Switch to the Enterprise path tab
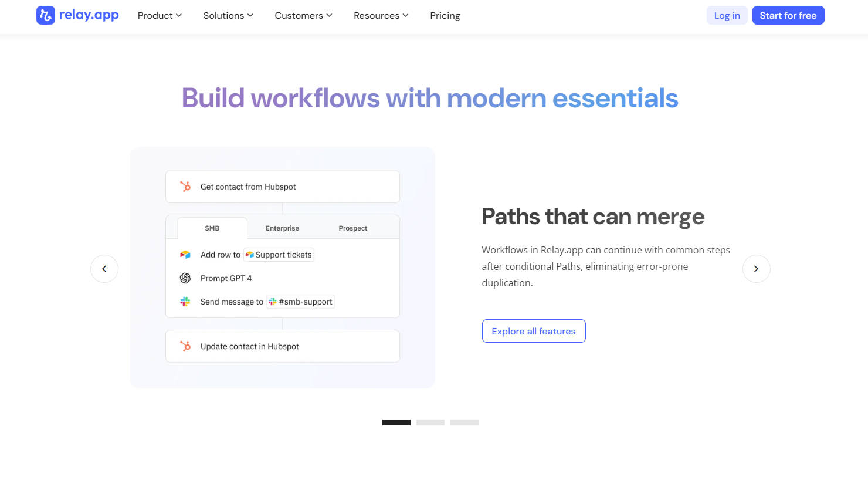Image resolution: width=868 pixels, height=480 pixels. tap(282, 228)
